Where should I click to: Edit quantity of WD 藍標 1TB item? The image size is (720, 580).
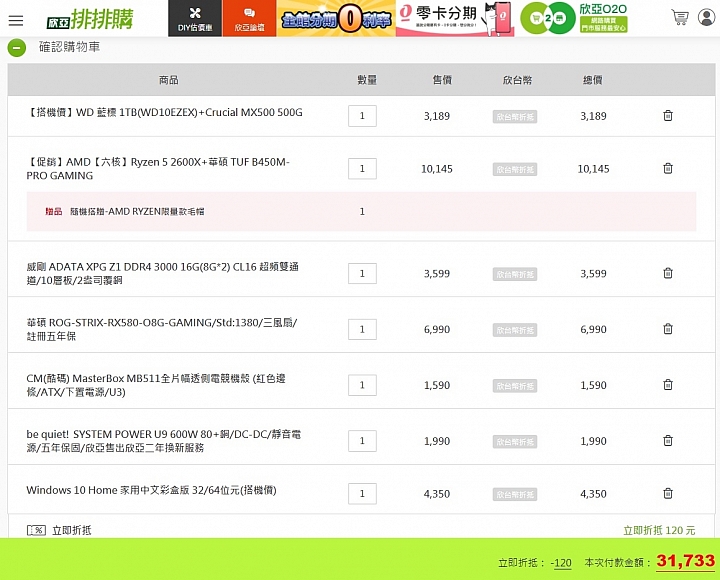[x=362, y=116]
